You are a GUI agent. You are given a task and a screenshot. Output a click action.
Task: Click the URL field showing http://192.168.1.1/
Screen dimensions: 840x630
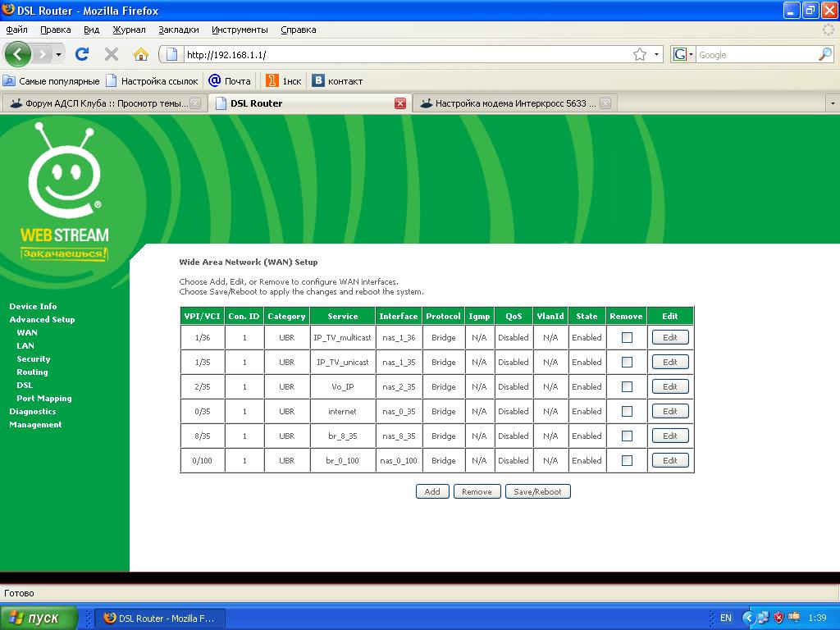pos(407,55)
